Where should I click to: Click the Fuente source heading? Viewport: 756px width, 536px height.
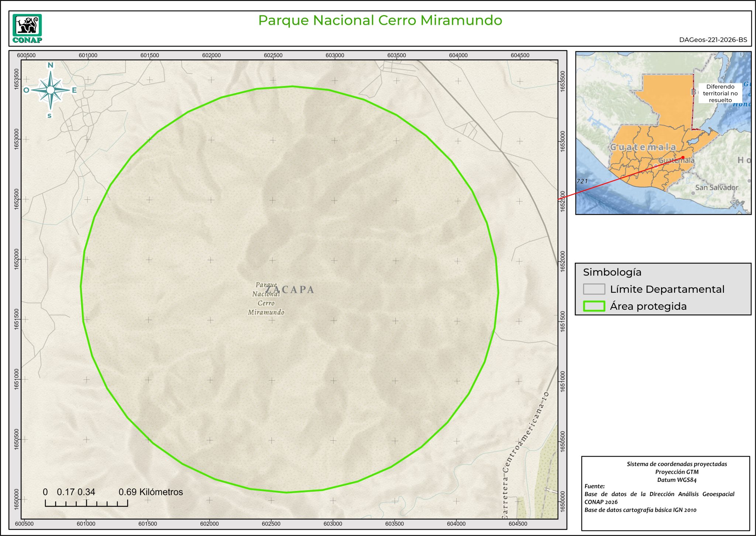pyautogui.click(x=594, y=487)
